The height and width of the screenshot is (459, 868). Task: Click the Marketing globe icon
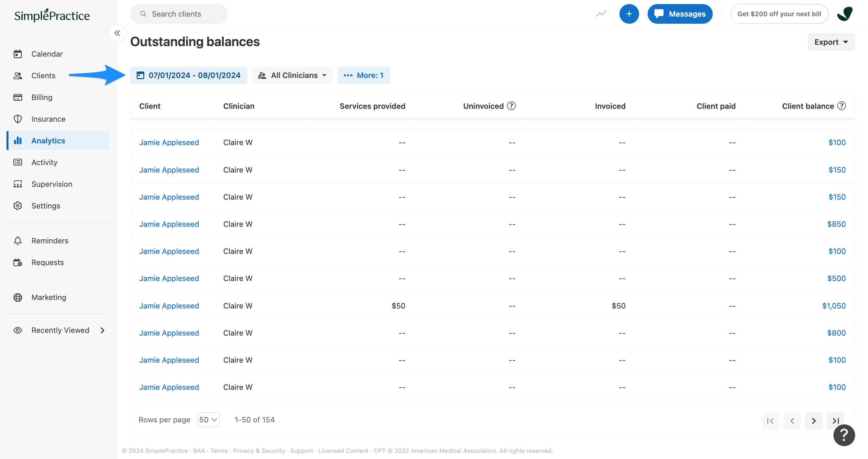(18, 297)
